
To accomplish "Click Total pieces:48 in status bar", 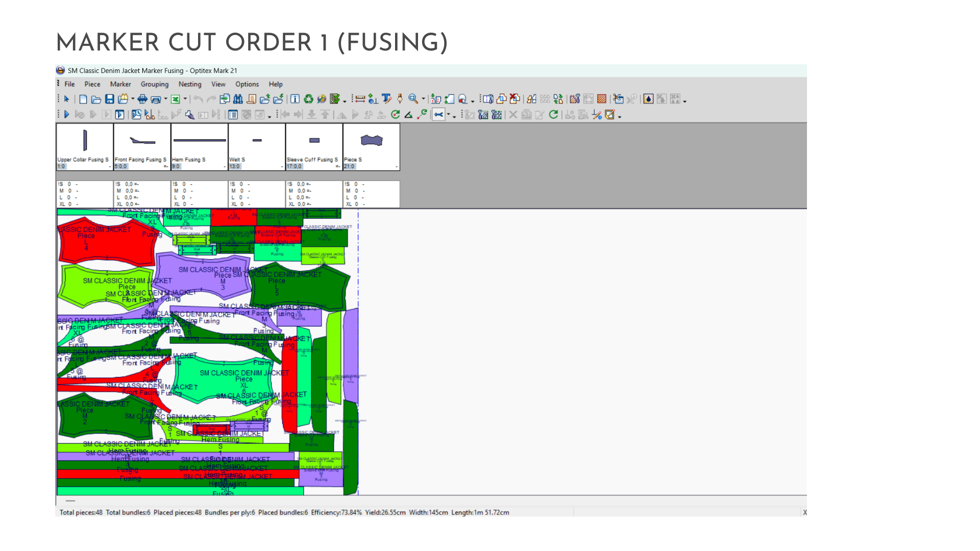I will pyautogui.click(x=81, y=512).
